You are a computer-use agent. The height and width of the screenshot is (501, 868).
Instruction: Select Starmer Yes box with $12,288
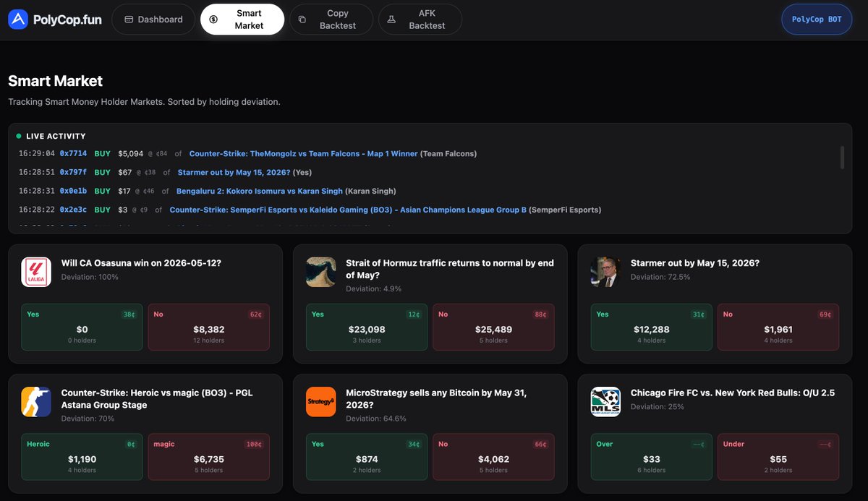(x=652, y=327)
